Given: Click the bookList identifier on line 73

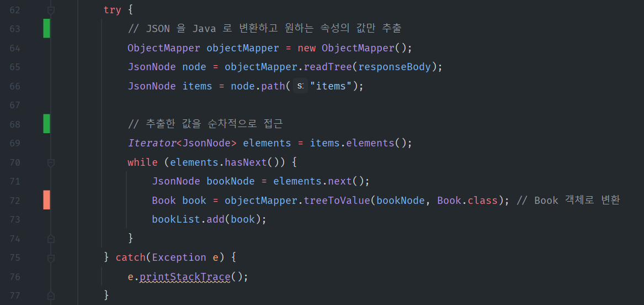Looking at the screenshot, I should tap(176, 219).
